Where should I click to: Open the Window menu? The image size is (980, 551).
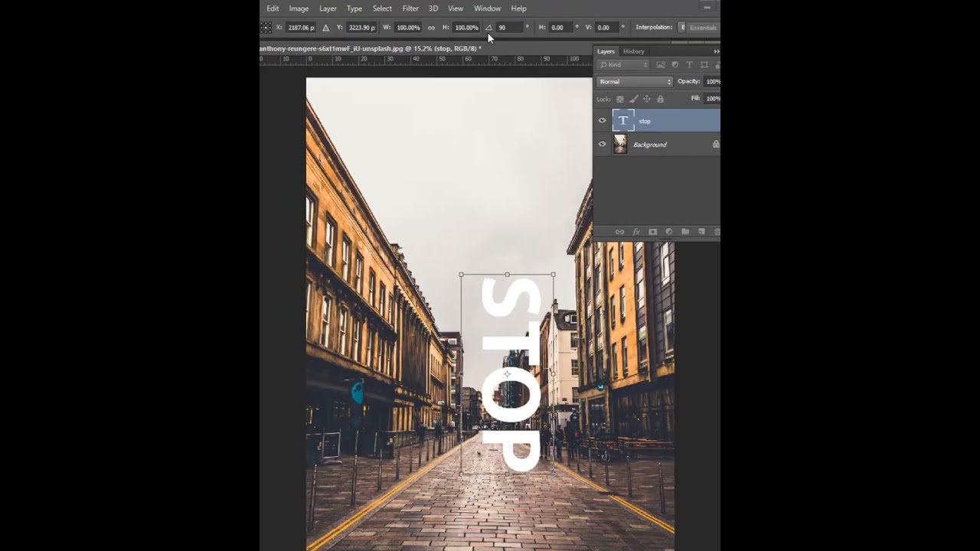tap(487, 8)
